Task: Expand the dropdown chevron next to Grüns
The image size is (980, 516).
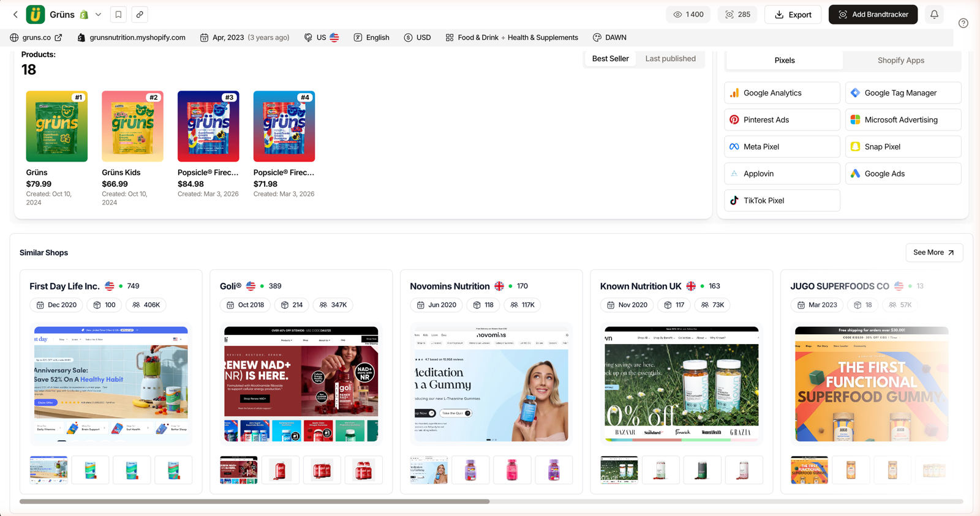Action: (98, 15)
